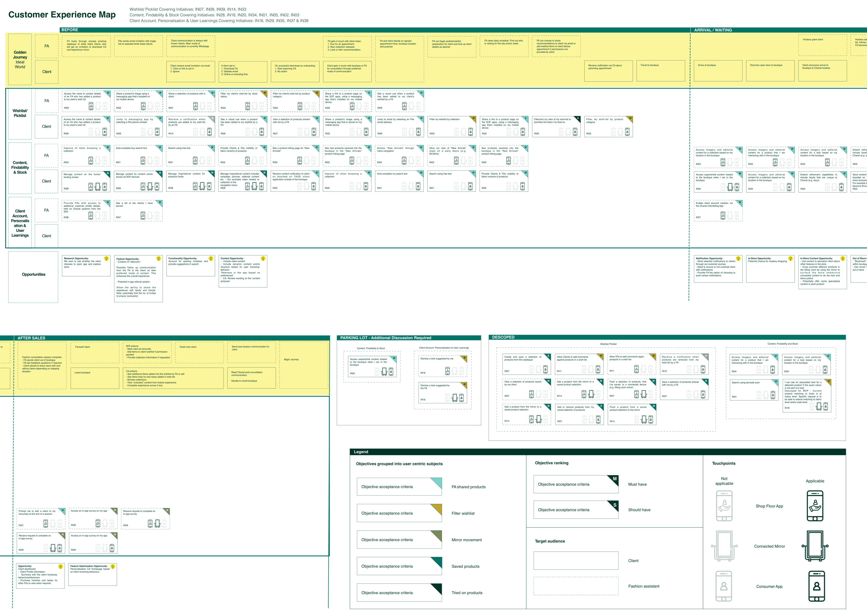Viewport: 867px width, 616px height.
Task: Click the Research Opportunity lightbulb icon
Action: (x=106, y=259)
